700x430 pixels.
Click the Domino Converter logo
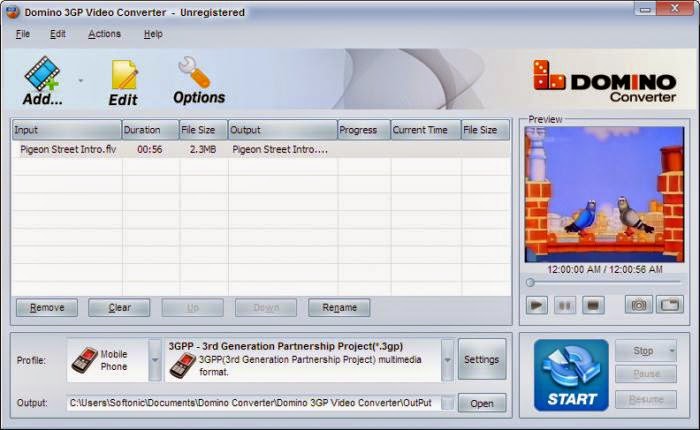click(x=604, y=81)
